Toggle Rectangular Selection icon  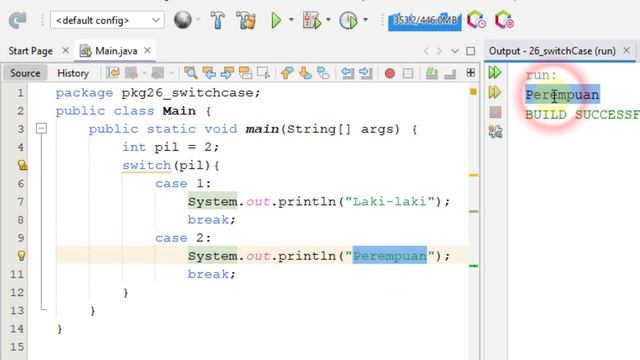coord(263,73)
